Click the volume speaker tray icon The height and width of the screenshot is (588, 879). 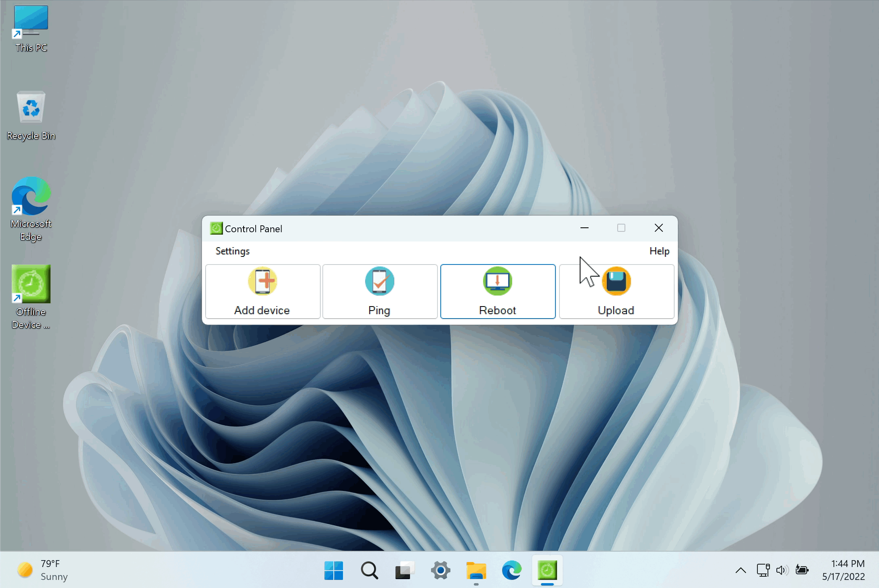point(782,570)
